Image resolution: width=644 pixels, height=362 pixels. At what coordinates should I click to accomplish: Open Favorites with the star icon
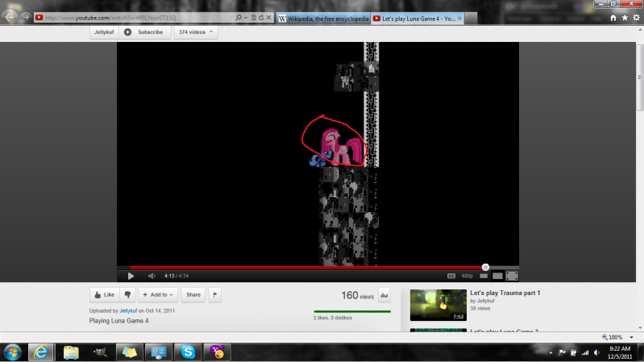625,18
